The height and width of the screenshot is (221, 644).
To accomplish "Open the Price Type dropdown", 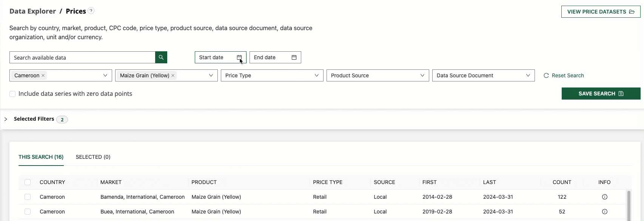I will pos(272,75).
